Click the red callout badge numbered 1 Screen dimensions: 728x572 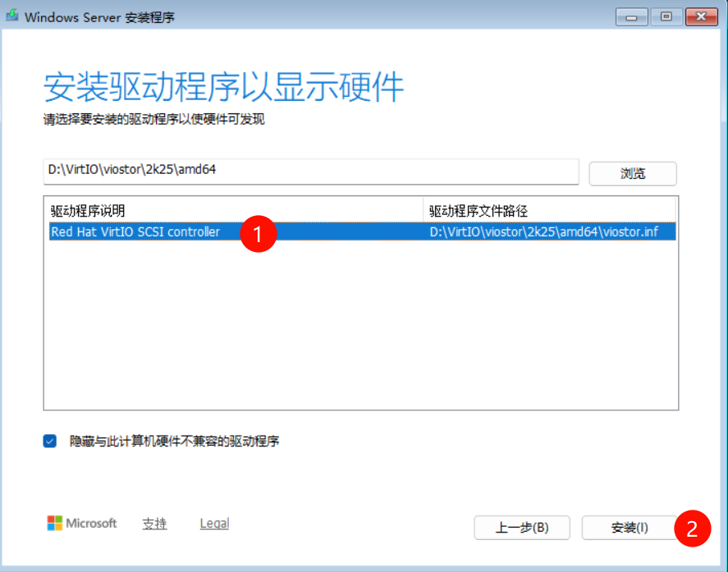coord(259,233)
